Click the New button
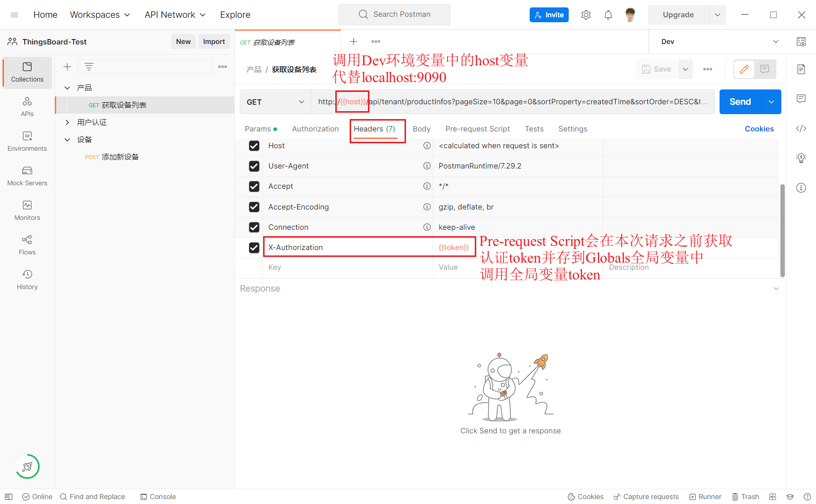The height and width of the screenshot is (504, 816). click(x=183, y=42)
